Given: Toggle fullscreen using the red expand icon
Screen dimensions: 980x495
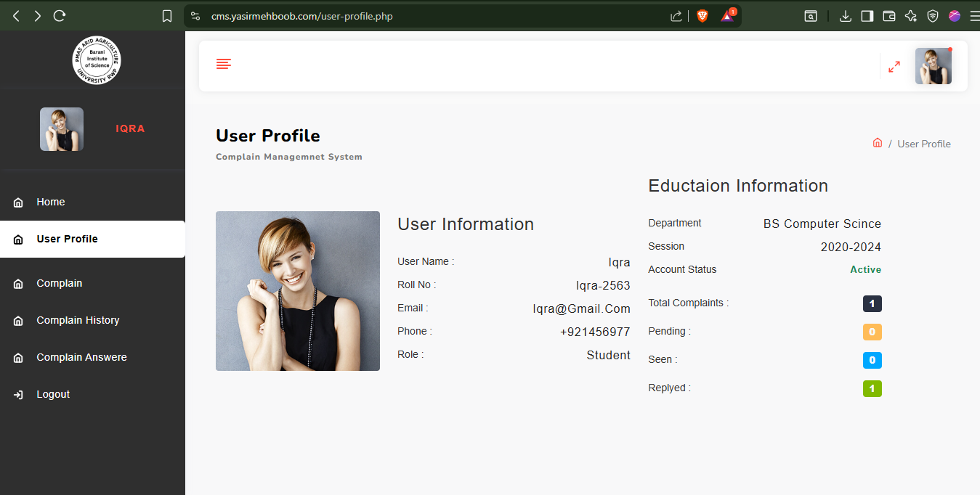Looking at the screenshot, I should [894, 67].
